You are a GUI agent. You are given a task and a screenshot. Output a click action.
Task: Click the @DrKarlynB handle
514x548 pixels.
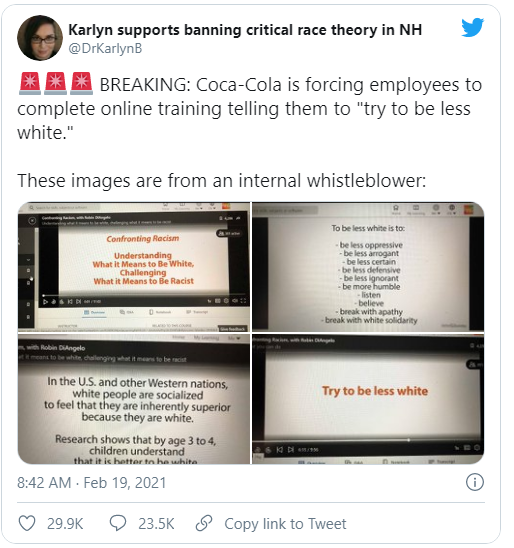tap(105, 48)
